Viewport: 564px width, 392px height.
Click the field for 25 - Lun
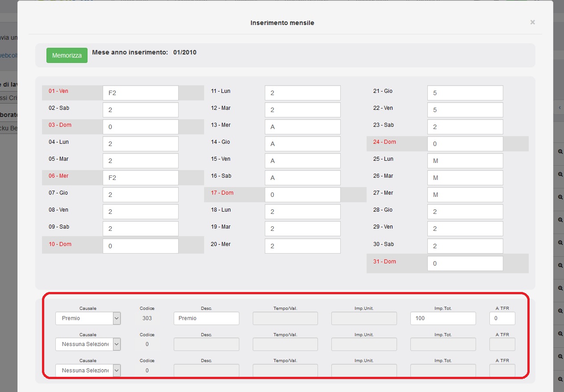[465, 161]
